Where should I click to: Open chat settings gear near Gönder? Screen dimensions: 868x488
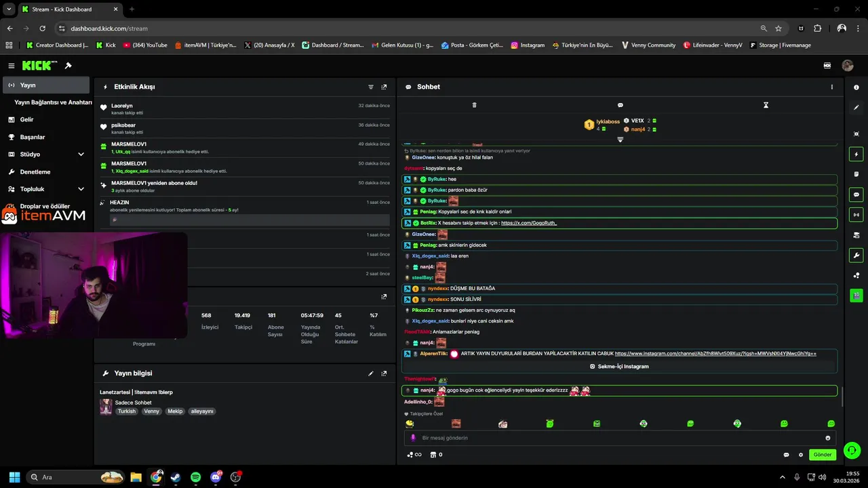pyautogui.click(x=801, y=455)
